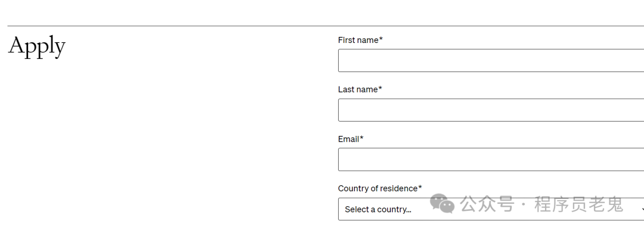644x230 pixels.
Task: Focus the Last name text field
Action: tap(491, 110)
